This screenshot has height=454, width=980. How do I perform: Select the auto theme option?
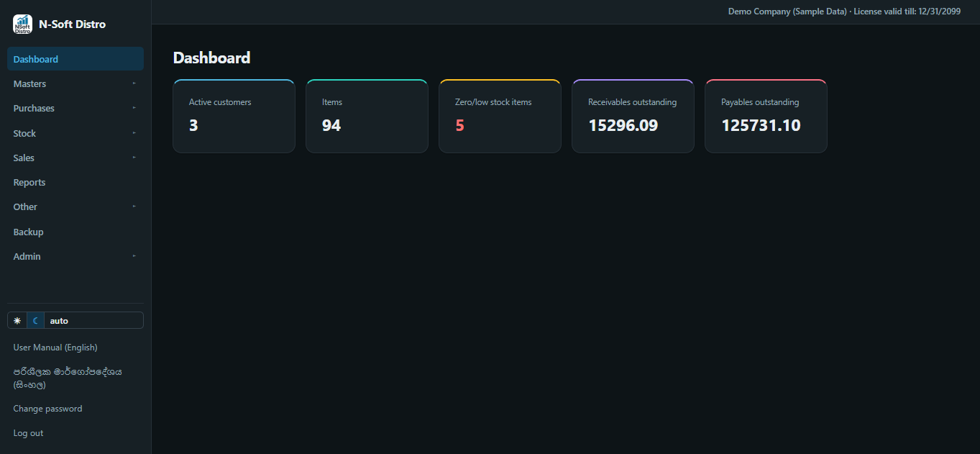tap(59, 321)
